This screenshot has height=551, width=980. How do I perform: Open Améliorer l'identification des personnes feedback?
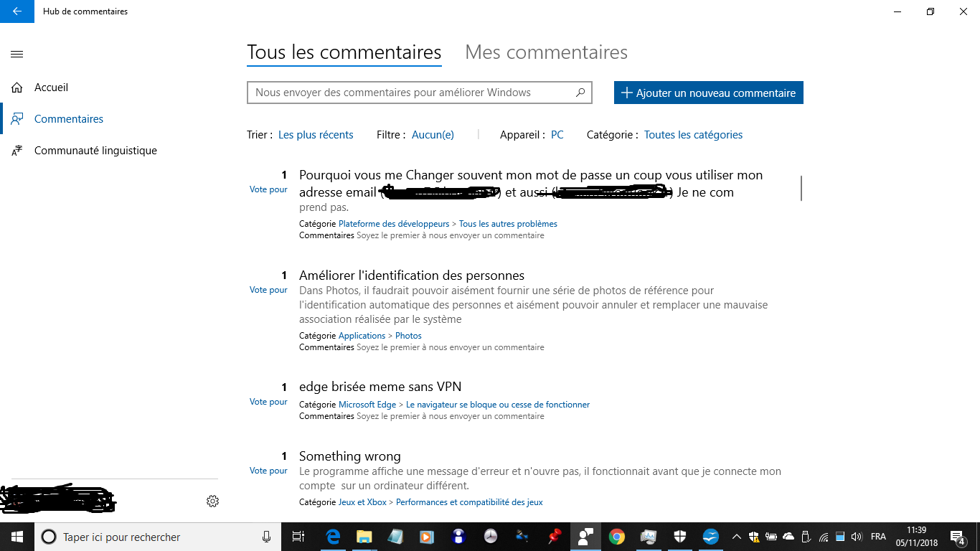coord(412,275)
